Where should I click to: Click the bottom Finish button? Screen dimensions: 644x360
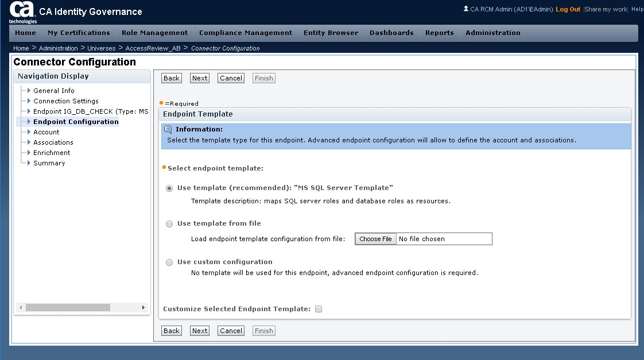point(263,331)
